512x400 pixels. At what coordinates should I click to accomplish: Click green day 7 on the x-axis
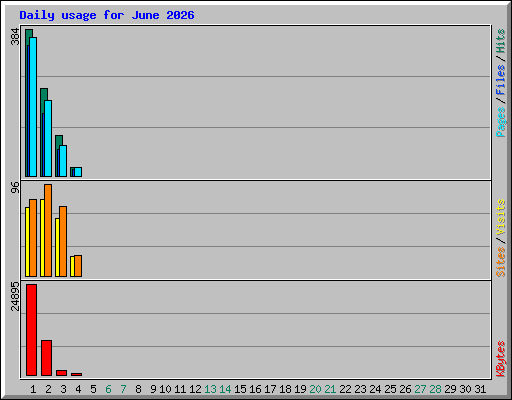coord(123,389)
